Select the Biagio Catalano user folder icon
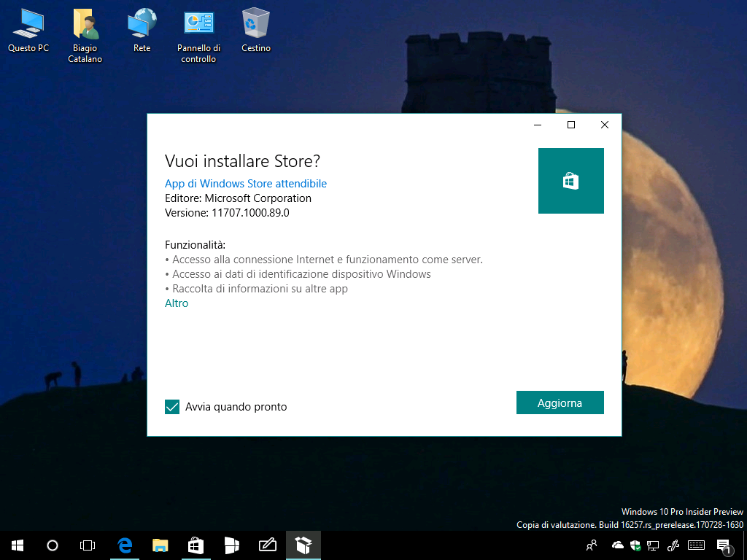The height and width of the screenshot is (560, 747). 85,35
